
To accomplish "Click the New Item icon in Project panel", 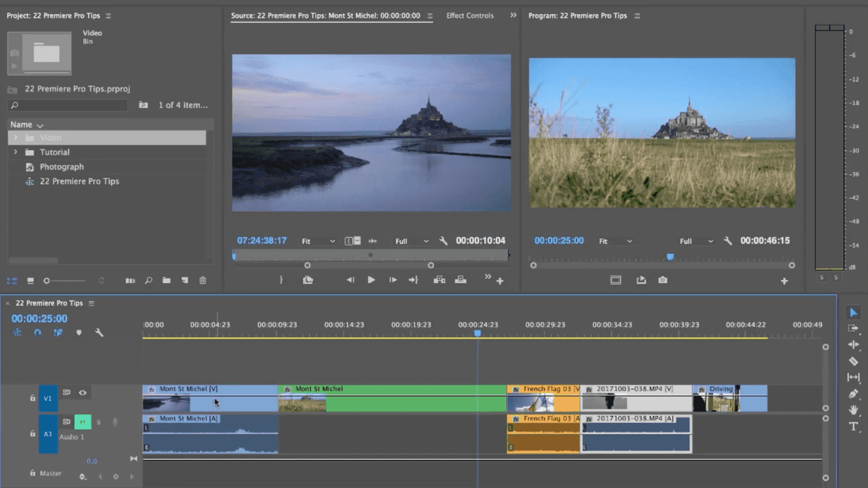I will click(185, 280).
